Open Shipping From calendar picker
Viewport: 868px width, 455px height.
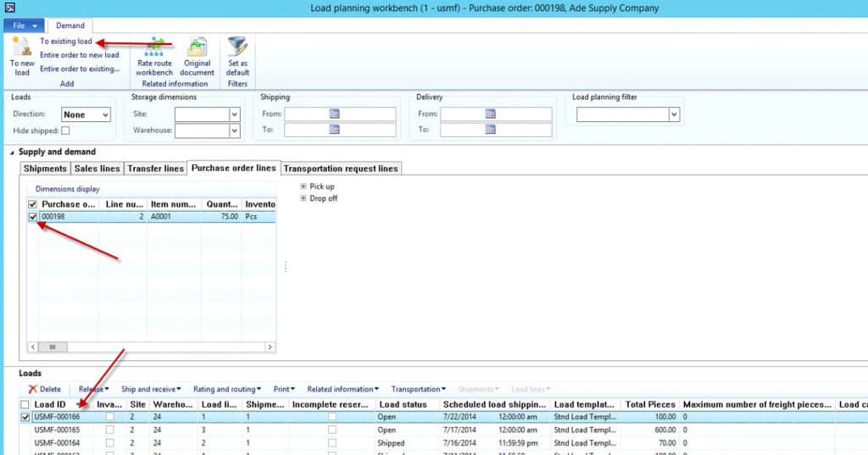pyautogui.click(x=334, y=114)
